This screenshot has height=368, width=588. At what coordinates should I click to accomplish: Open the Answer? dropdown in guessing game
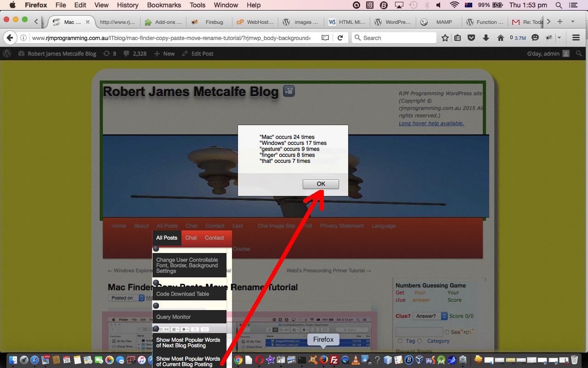coord(430,316)
